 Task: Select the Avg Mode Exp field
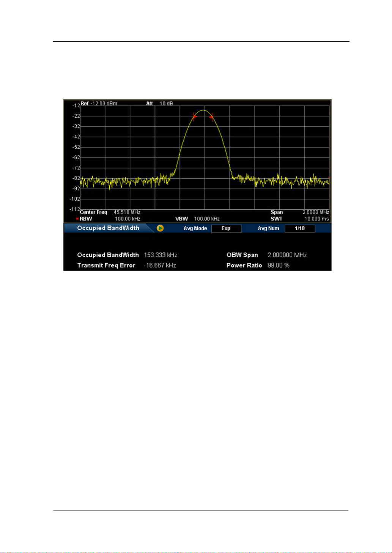coord(226,228)
